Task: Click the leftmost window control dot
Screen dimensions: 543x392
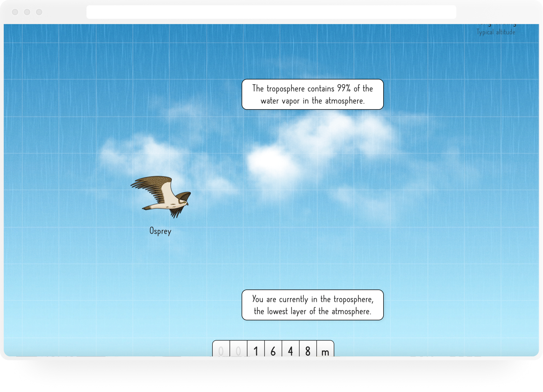Action: 15,12
